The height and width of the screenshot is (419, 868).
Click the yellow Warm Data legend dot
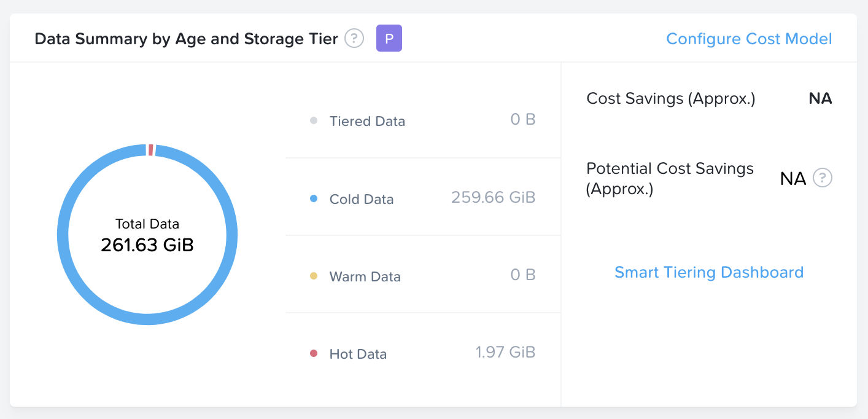point(314,276)
